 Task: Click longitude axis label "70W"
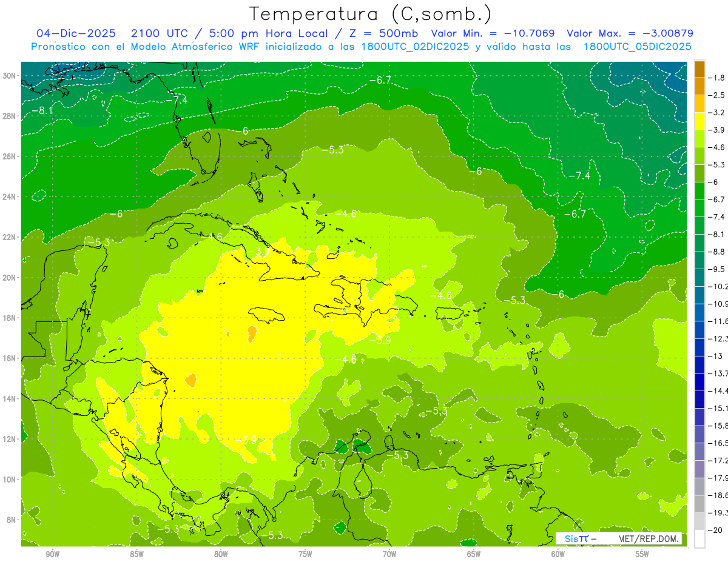pyautogui.click(x=389, y=554)
